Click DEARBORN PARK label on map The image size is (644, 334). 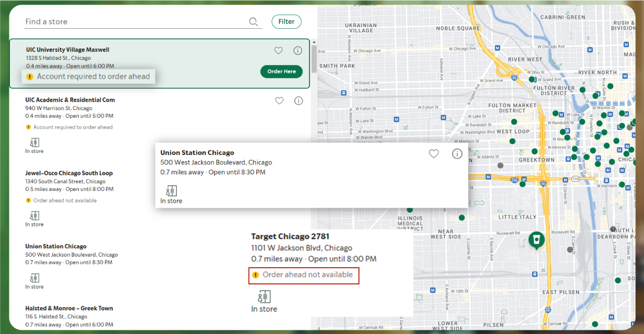click(x=616, y=237)
